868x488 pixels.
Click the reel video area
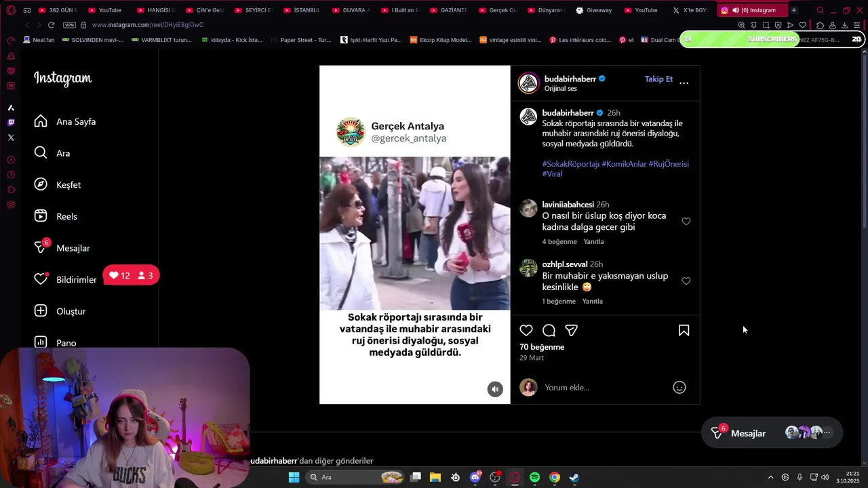[x=414, y=233]
